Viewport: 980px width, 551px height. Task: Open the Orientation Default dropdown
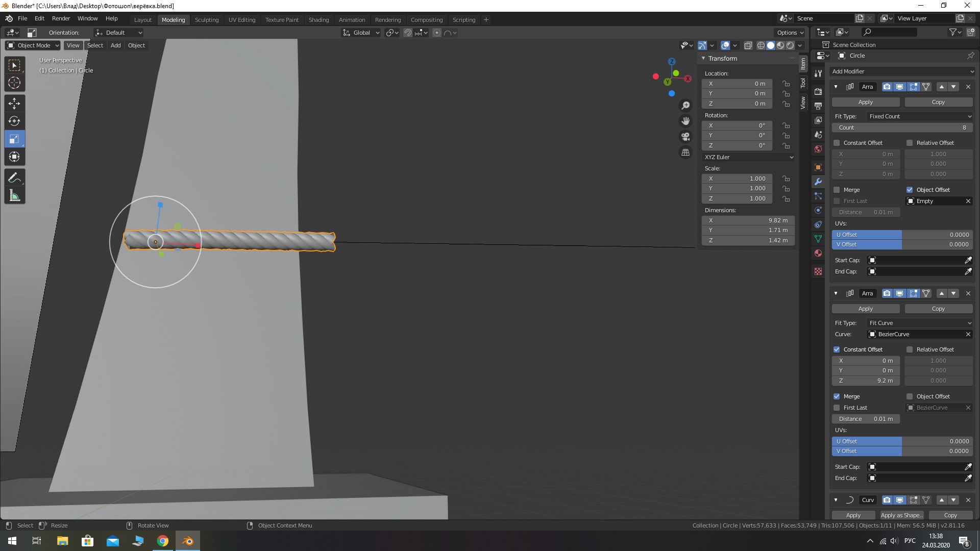pos(118,33)
